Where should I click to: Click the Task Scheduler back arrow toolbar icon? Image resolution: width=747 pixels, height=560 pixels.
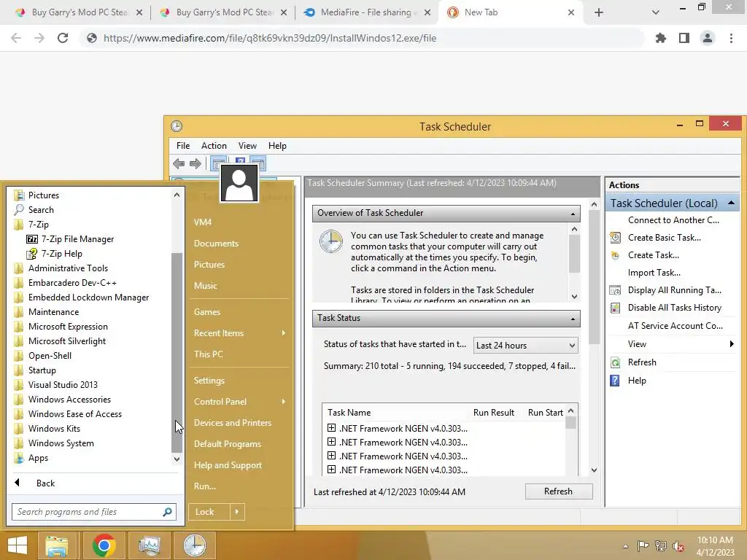tap(179, 164)
